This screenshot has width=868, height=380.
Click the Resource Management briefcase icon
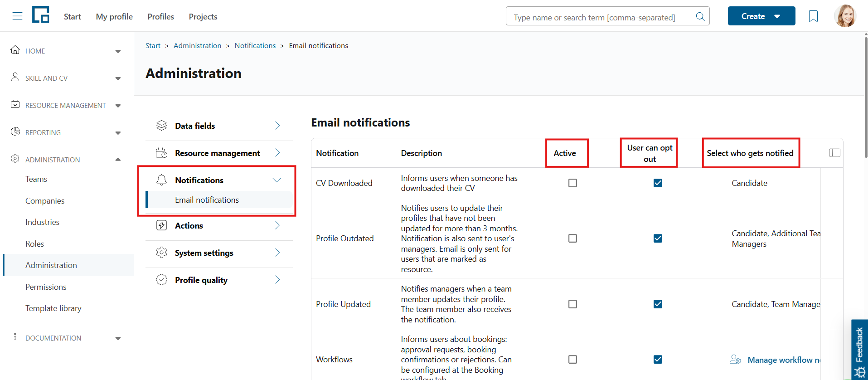(x=15, y=104)
